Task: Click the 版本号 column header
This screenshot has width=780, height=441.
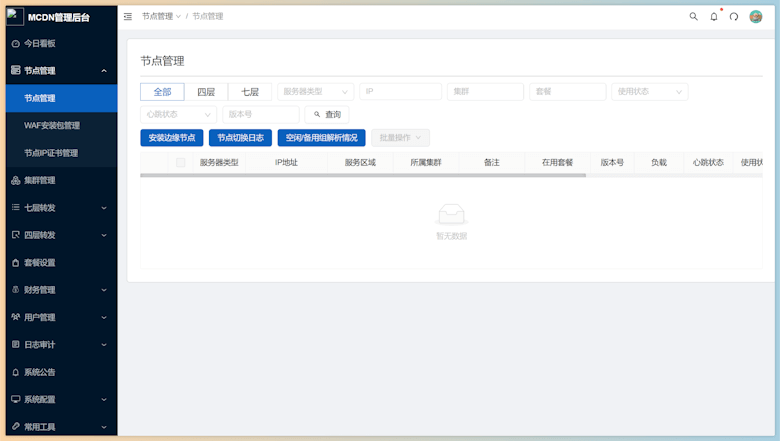Action: coord(612,163)
